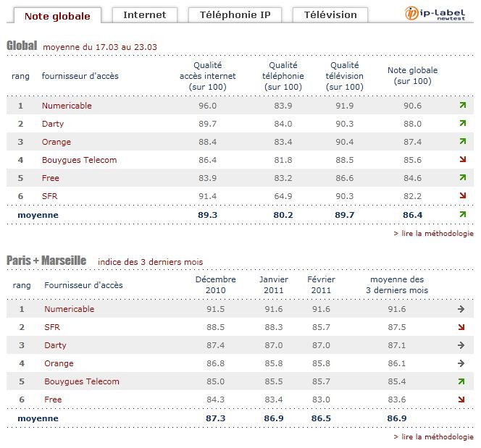Click Orange provider link in Paris + Marseille table
Screen dimensions: 481x448
(x=59, y=363)
